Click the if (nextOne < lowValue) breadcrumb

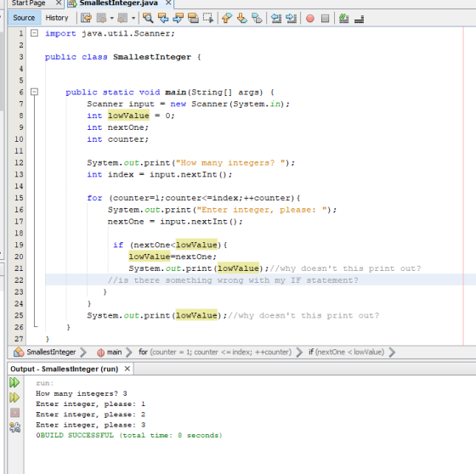point(347,352)
